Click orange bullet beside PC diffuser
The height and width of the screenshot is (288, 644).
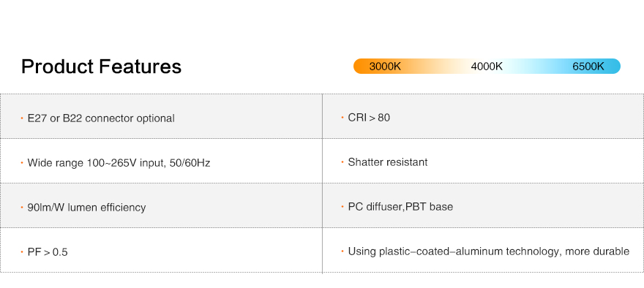pyautogui.click(x=342, y=206)
